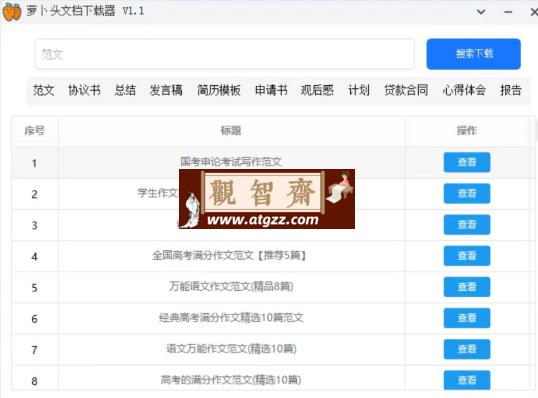The width and height of the screenshot is (538, 398).
Task: Click the carrot app logo icon
Action: click(12, 12)
